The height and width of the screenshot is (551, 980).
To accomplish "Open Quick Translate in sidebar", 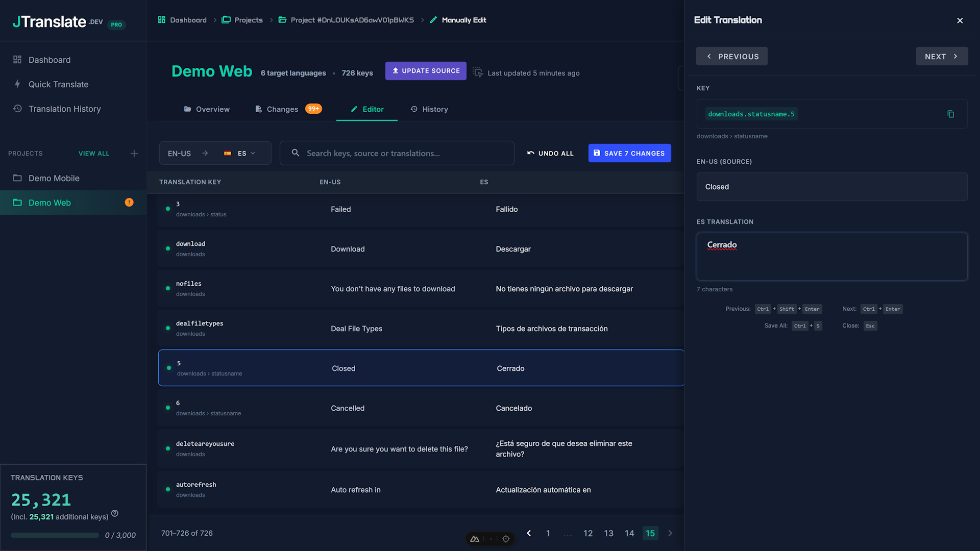I will tap(58, 84).
